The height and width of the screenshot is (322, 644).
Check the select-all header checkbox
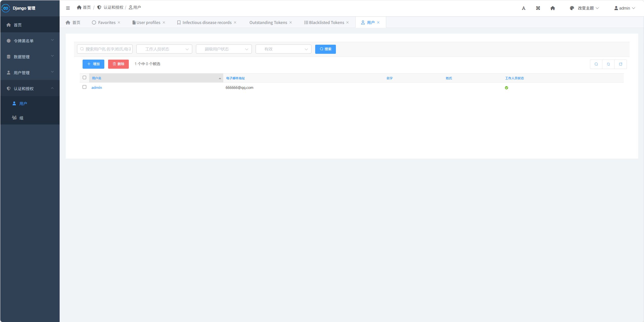pos(84,78)
